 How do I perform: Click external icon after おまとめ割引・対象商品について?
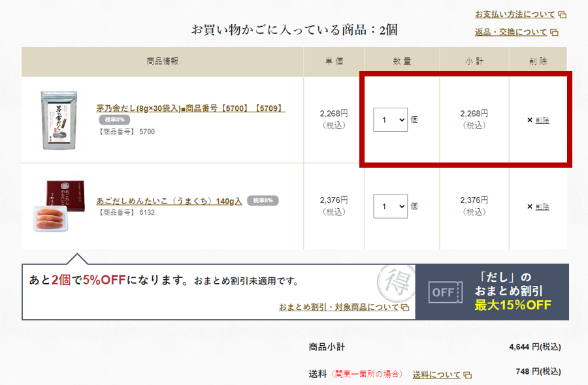tap(405, 307)
